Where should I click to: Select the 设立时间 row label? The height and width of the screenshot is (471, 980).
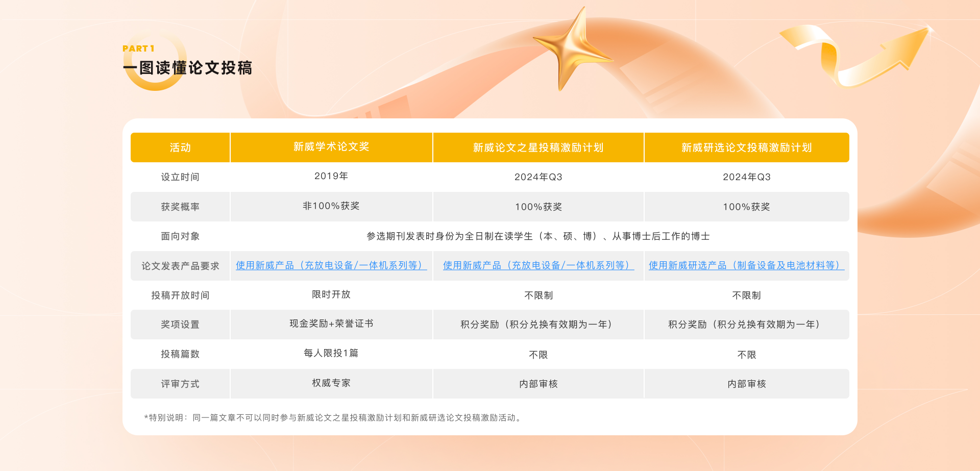180,177
